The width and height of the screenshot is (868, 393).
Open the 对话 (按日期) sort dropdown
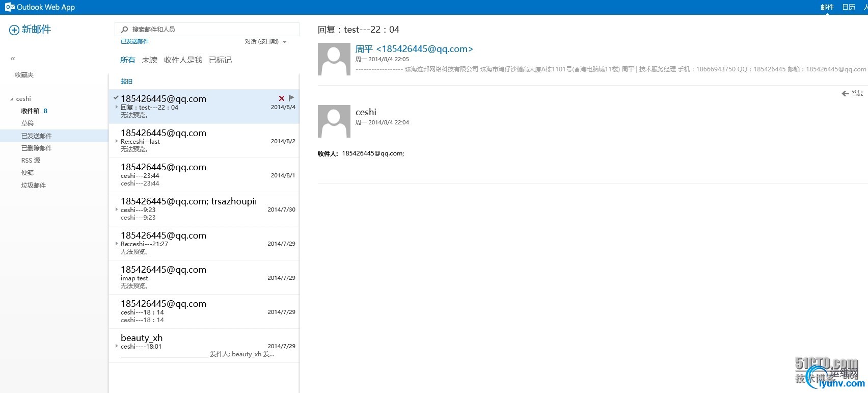click(266, 42)
